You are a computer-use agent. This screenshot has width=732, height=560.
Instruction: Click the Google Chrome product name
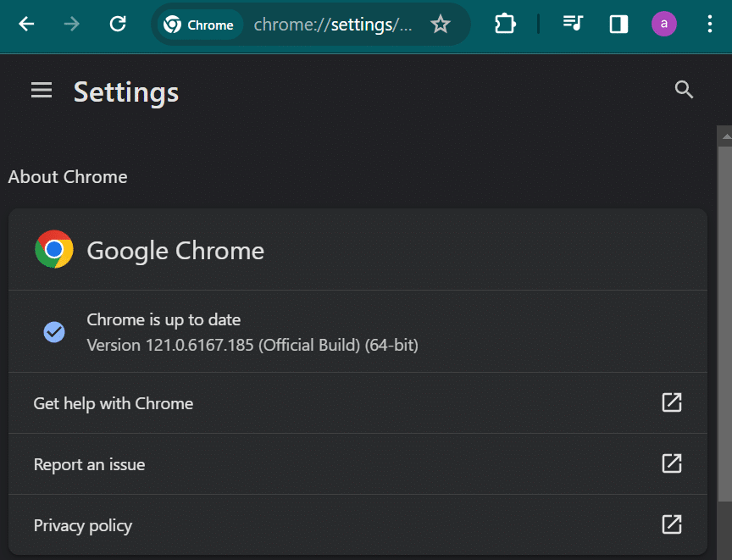pyautogui.click(x=175, y=251)
